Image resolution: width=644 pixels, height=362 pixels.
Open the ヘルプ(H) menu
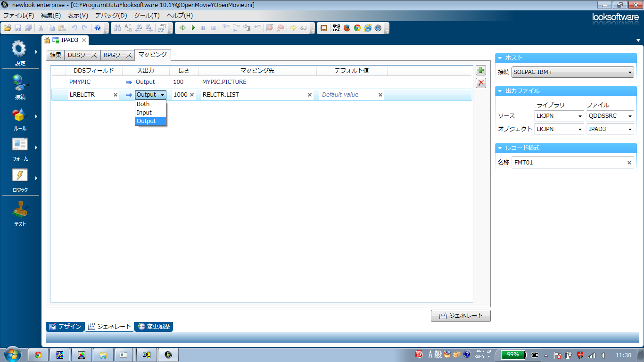click(180, 15)
